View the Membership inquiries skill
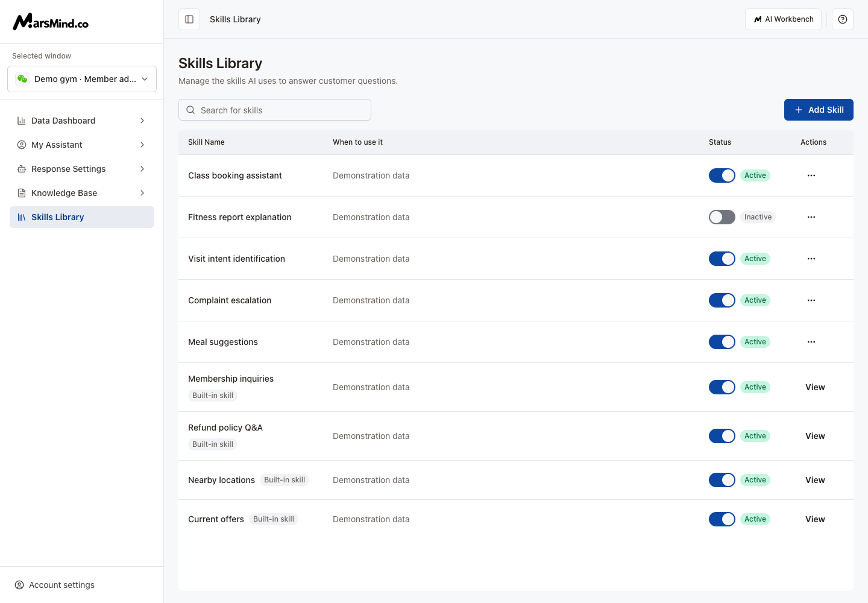 (815, 387)
